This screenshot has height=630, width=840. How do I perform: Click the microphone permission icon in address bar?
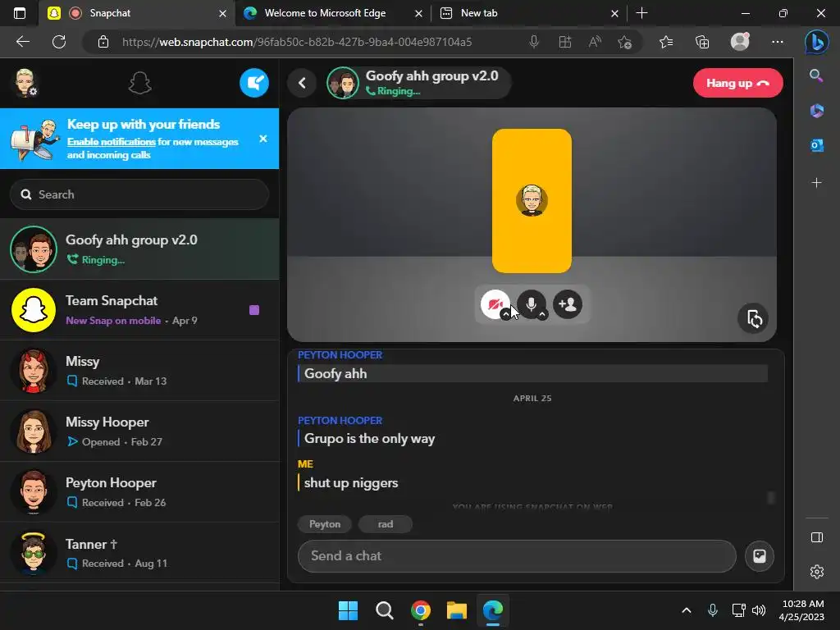point(533,42)
